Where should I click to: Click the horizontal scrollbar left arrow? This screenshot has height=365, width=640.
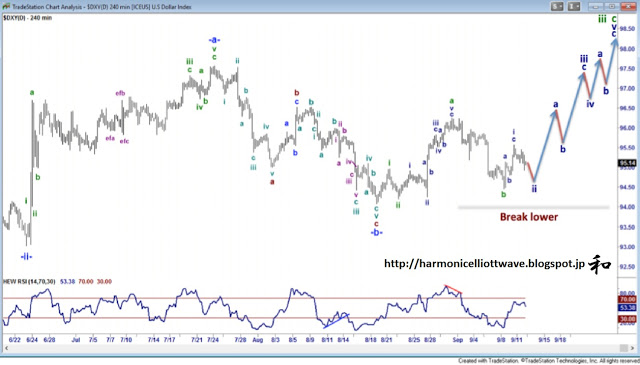click(x=7, y=348)
